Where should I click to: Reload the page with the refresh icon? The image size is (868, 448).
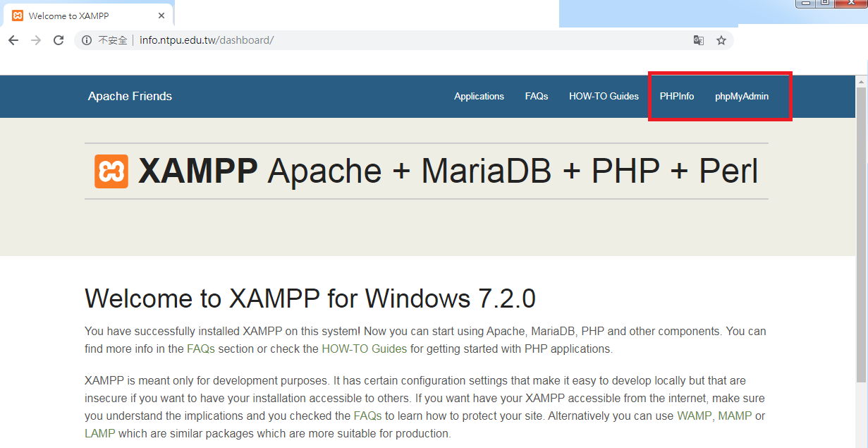tap(59, 40)
